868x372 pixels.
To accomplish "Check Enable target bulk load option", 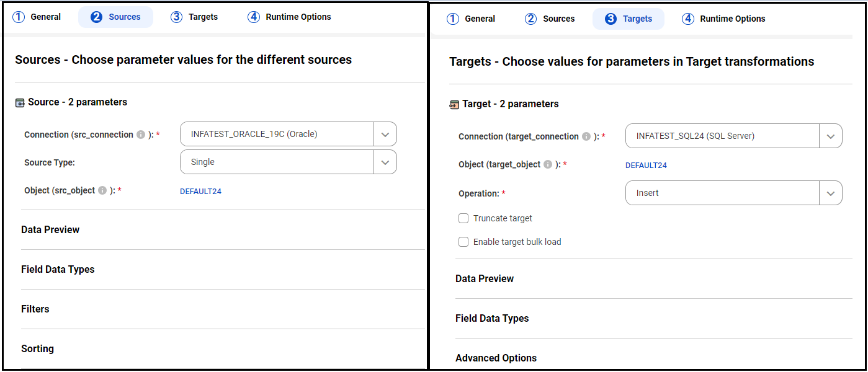I will (x=463, y=242).
